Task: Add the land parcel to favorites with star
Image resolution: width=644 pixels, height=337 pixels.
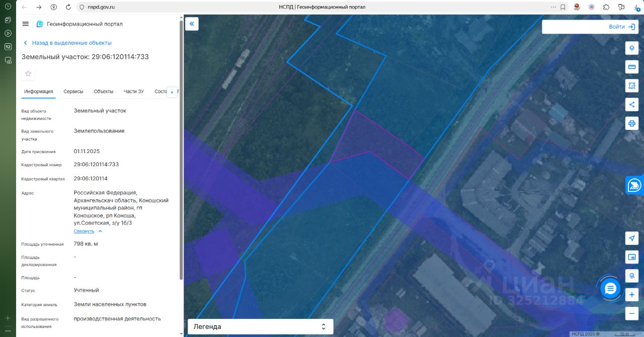Action: 28,74
